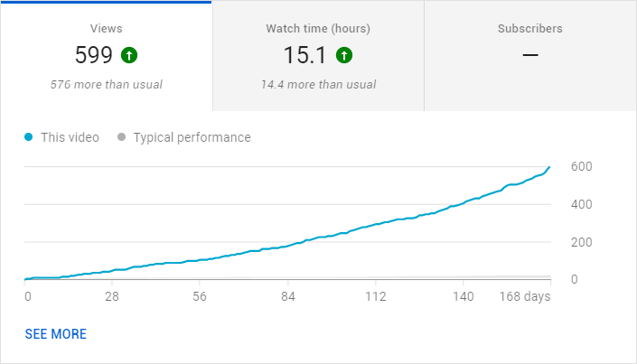Click the 400 y-axis label

click(581, 204)
